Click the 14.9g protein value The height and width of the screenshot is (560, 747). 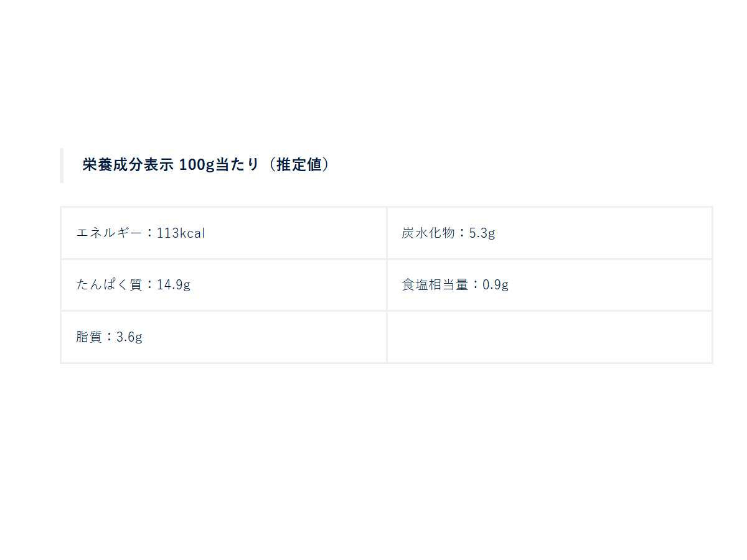click(x=174, y=285)
